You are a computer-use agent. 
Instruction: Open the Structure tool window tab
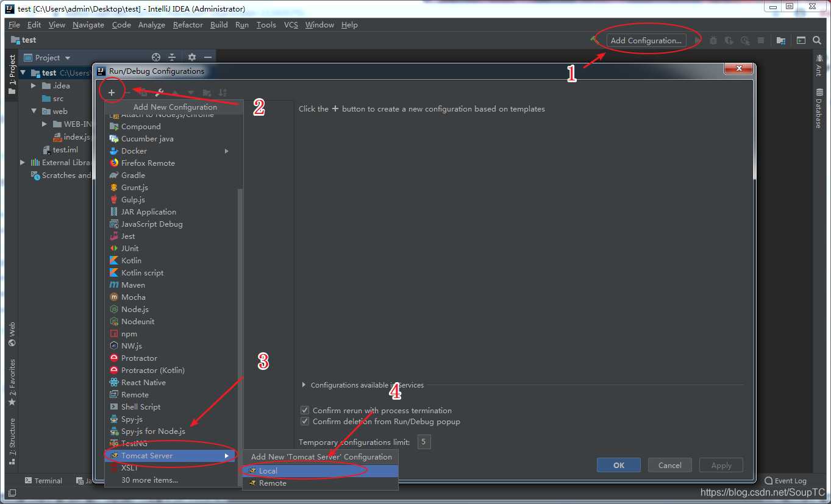tap(12, 441)
